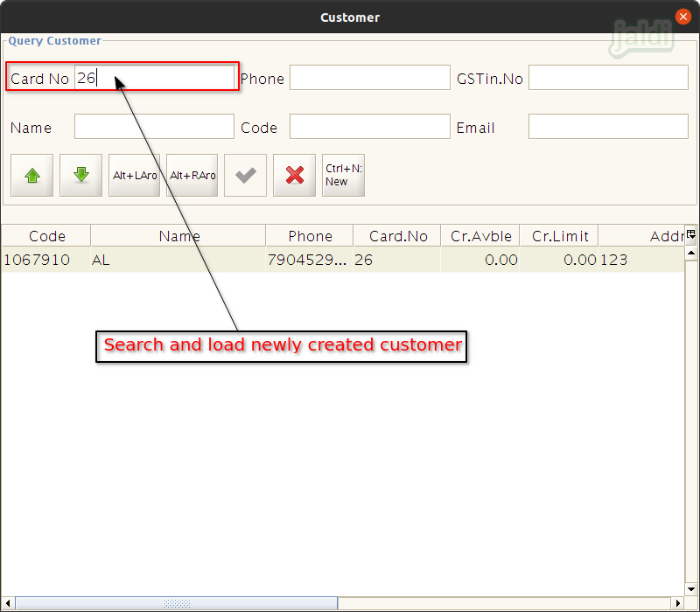Click the horizontal scrollbar thumb
Image resolution: width=700 pixels, height=612 pixels.
(x=177, y=603)
